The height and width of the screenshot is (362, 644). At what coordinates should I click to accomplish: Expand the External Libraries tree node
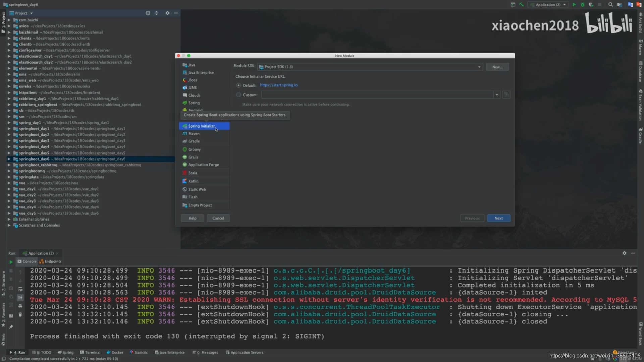pyautogui.click(x=9, y=219)
